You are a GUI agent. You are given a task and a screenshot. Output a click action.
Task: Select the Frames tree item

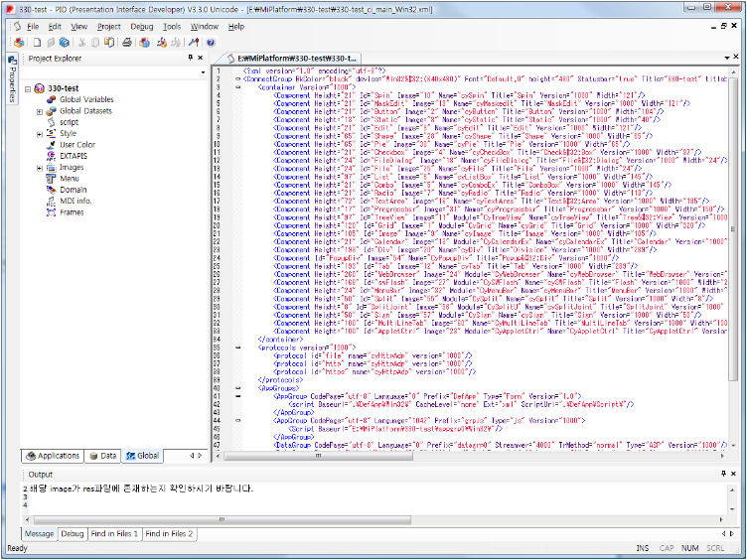point(72,211)
